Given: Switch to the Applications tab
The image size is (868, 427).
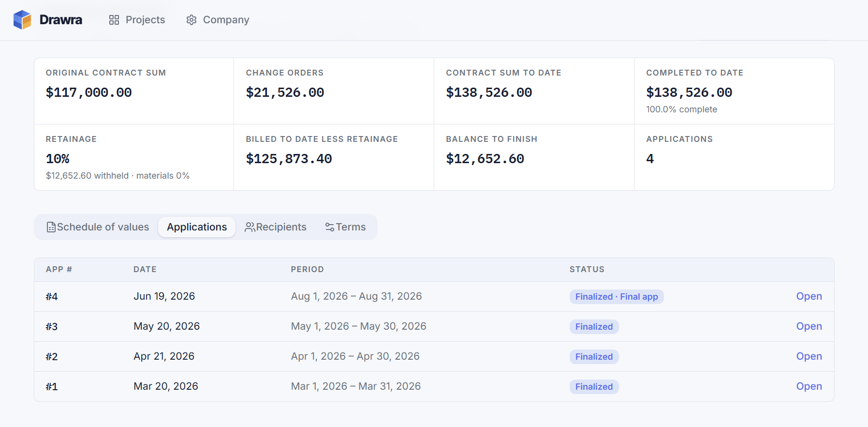Looking at the screenshot, I should click(x=197, y=227).
